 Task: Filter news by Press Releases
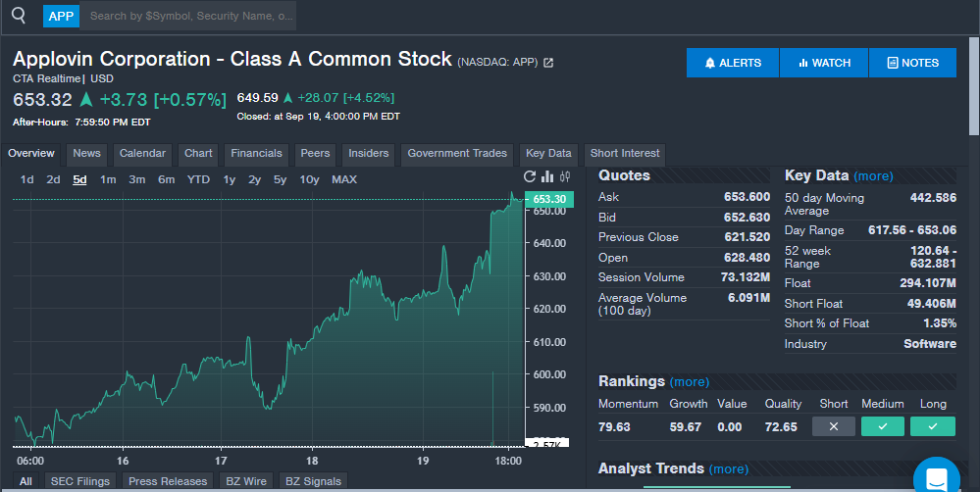pos(168,481)
